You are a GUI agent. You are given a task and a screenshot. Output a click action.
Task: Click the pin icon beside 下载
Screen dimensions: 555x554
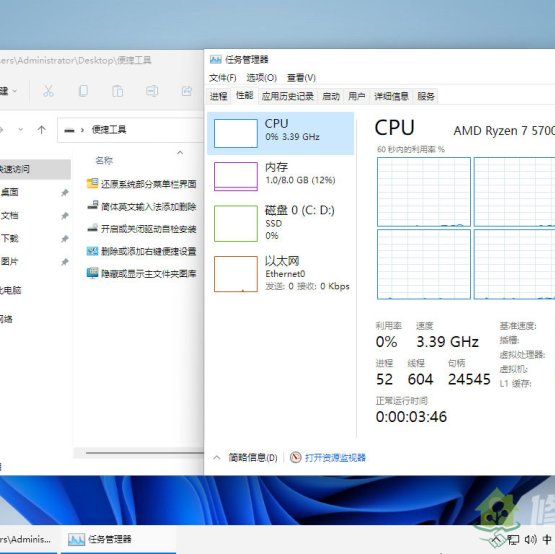click(64, 239)
